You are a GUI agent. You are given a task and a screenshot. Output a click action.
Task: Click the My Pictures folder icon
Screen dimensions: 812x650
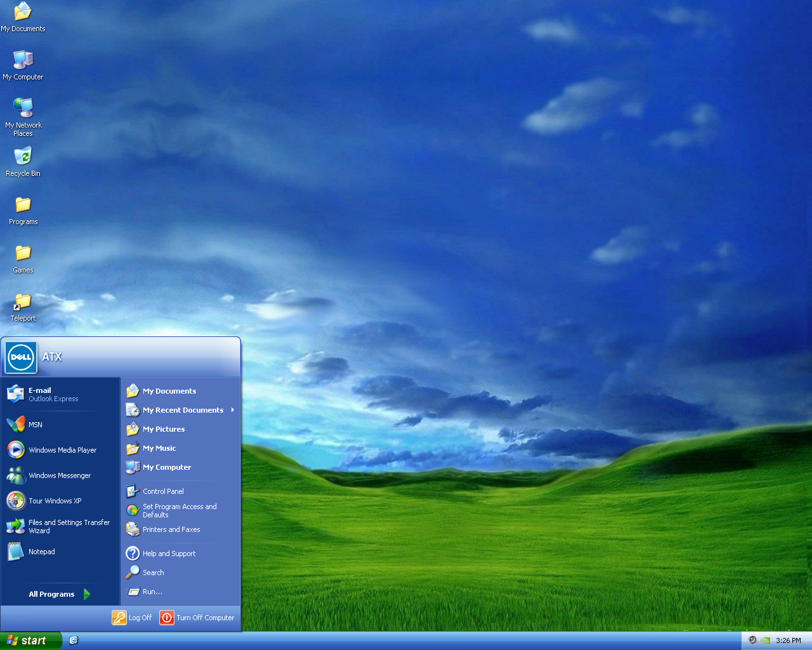(x=133, y=429)
